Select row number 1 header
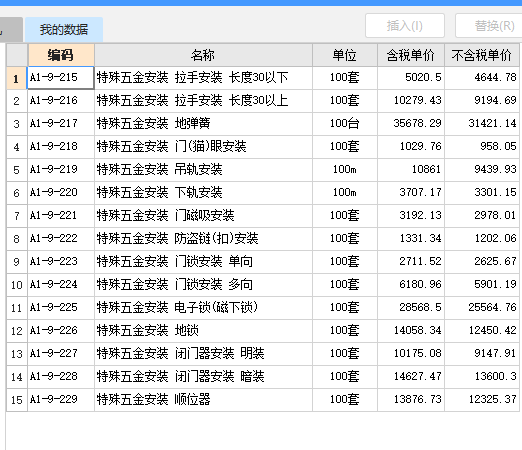Screen dimensions: 522x450 17,78
